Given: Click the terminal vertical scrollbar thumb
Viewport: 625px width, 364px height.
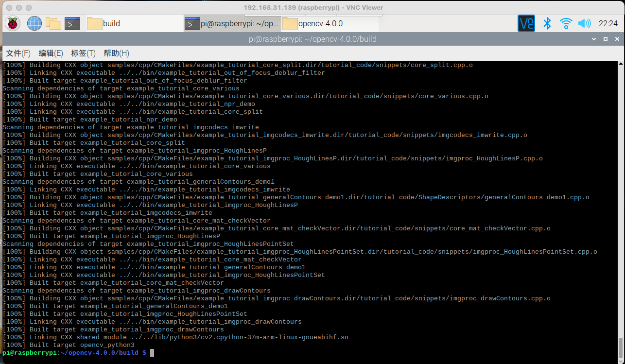Looking at the screenshot, I should [620, 348].
